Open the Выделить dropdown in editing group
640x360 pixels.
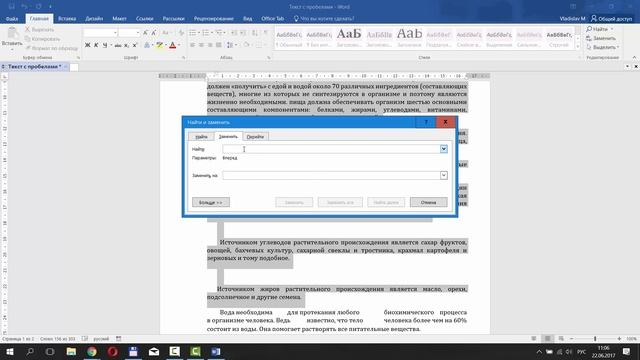pos(602,47)
